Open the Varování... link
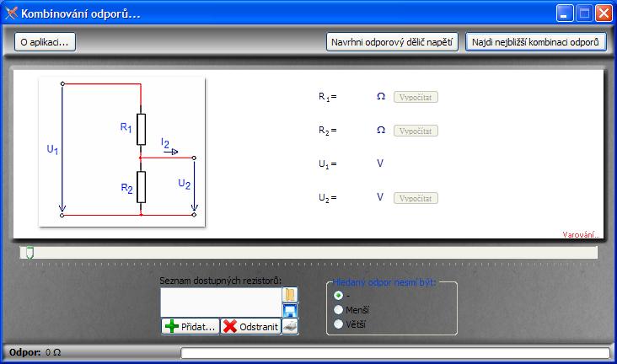Screen dimensions: 617x364 click(581, 234)
